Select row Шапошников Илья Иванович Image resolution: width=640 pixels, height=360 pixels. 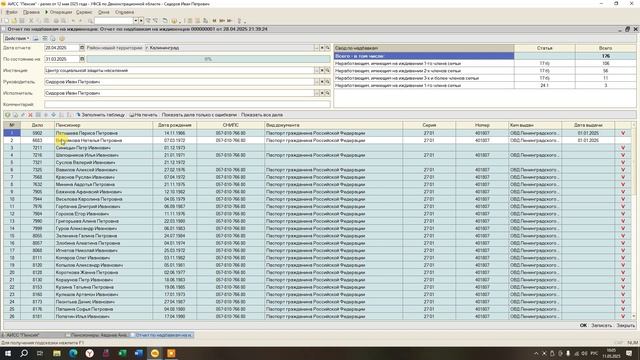pos(317,155)
